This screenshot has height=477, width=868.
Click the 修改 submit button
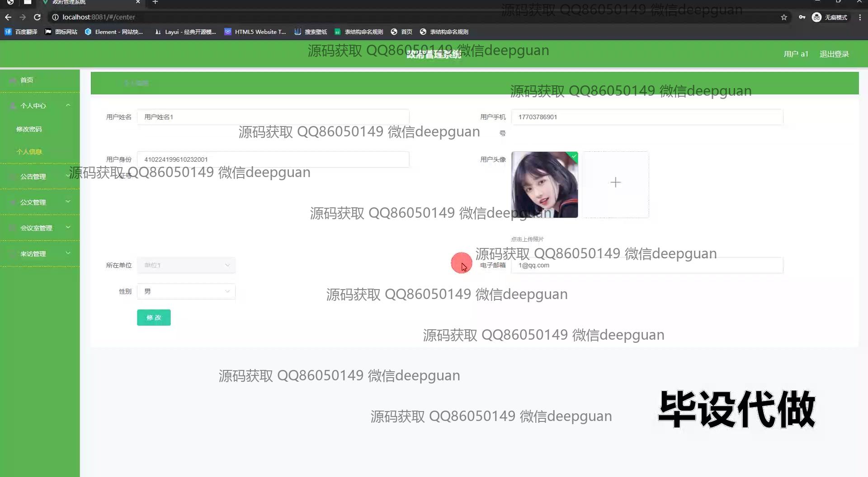154,318
